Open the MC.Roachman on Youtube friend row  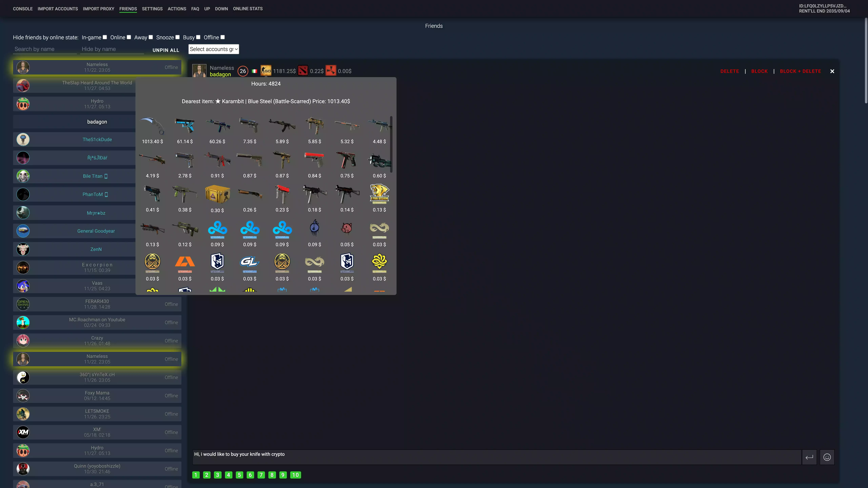[97, 322]
